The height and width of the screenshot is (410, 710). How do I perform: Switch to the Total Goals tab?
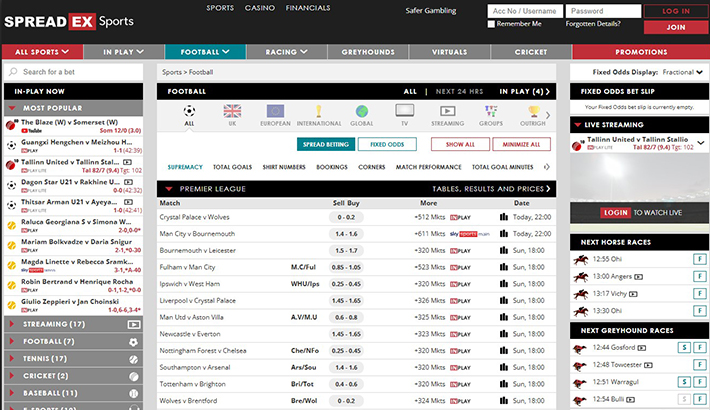pos(232,167)
